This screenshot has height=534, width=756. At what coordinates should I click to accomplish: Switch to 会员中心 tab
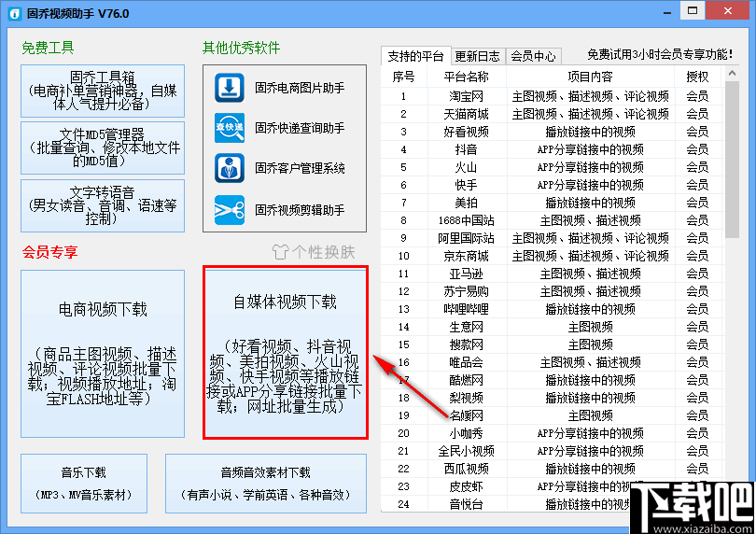point(533,56)
